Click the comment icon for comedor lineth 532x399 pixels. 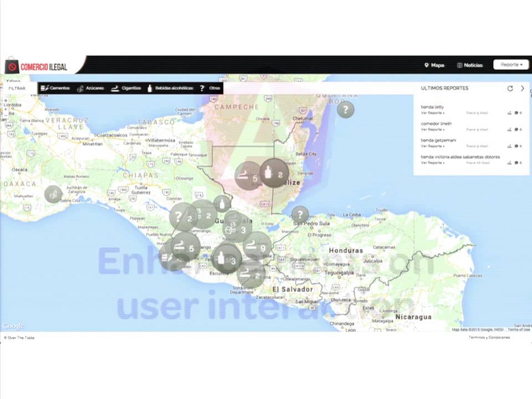(516, 129)
